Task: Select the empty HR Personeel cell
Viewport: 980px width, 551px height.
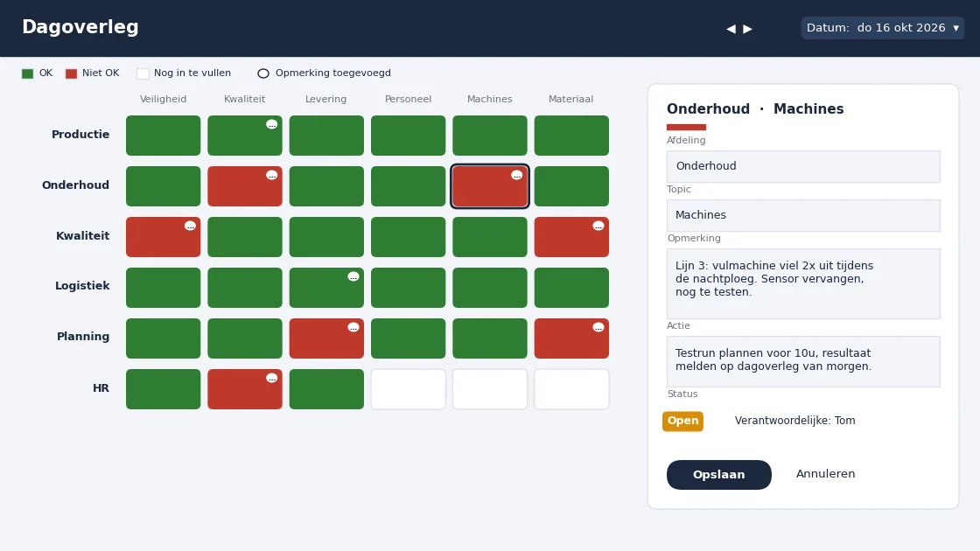Action: [408, 389]
